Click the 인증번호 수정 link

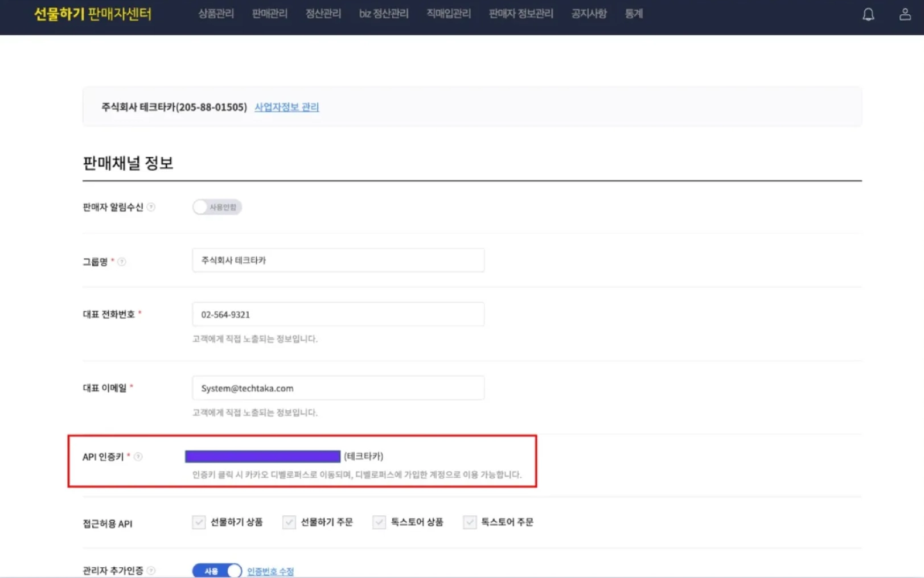click(270, 571)
